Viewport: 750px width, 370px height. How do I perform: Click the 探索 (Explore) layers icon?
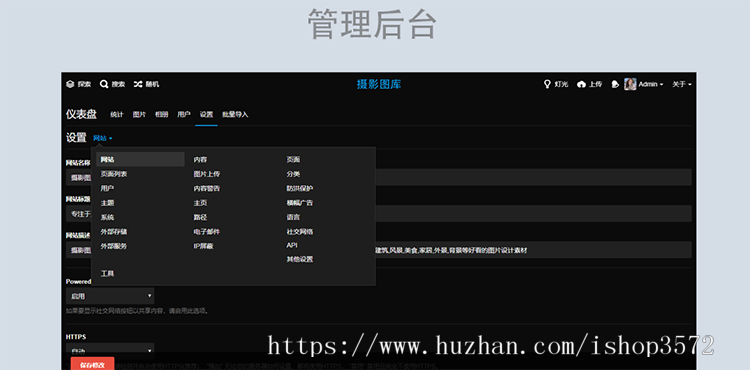pos(70,84)
